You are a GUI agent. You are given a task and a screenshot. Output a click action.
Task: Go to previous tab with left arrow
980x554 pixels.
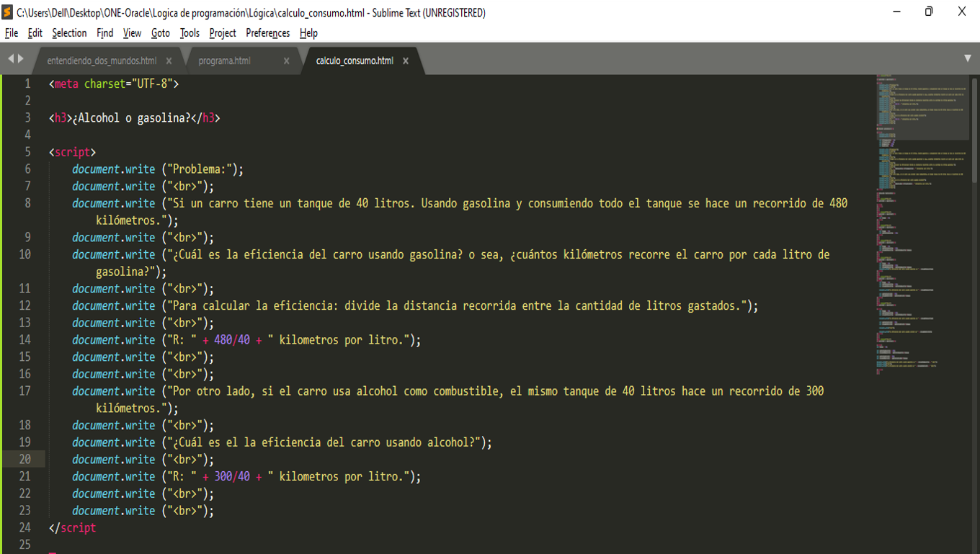click(11, 59)
